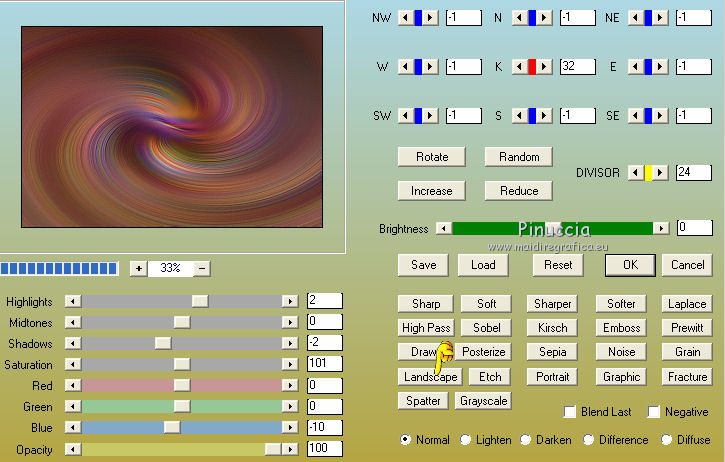Apply the Spatter preset
725x462 pixels.
423,401
